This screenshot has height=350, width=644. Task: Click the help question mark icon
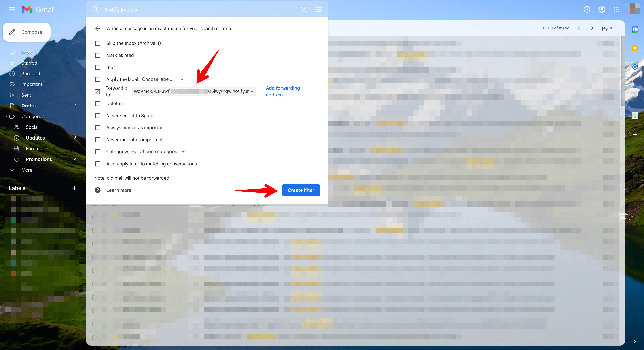[587, 9]
